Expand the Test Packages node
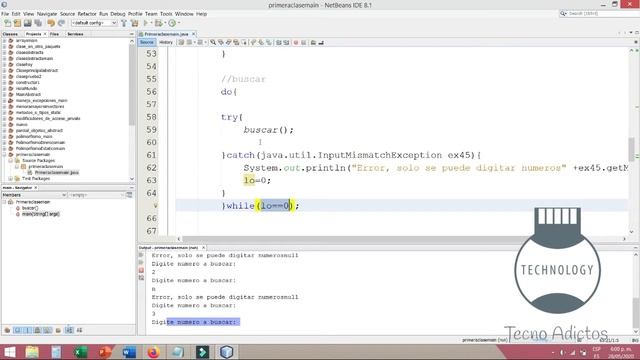 click(11, 178)
